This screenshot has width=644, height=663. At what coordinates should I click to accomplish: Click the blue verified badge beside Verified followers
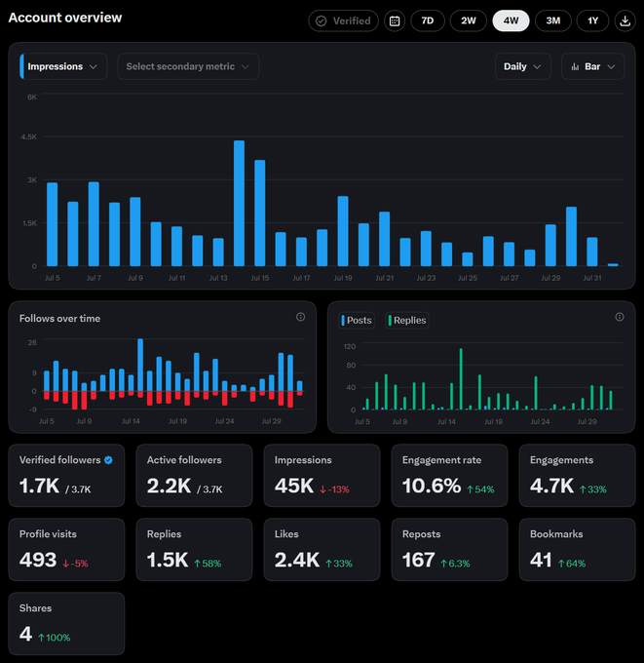tap(108, 460)
